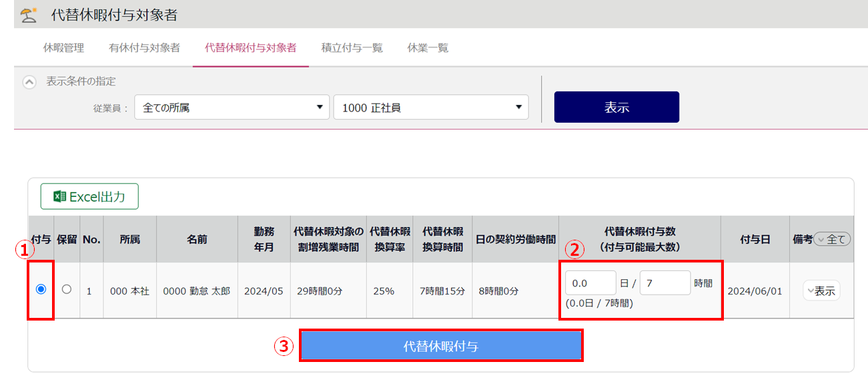Select the 代替休暇付与対象者 tab
The width and height of the screenshot is (868, 378).
[251, 48]
